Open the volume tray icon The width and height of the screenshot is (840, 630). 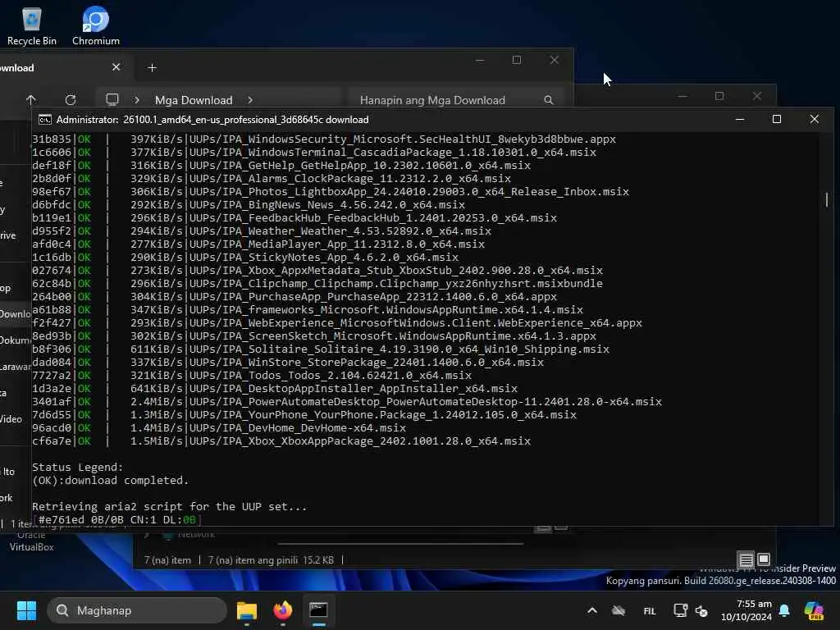click(x=701, y=610)
